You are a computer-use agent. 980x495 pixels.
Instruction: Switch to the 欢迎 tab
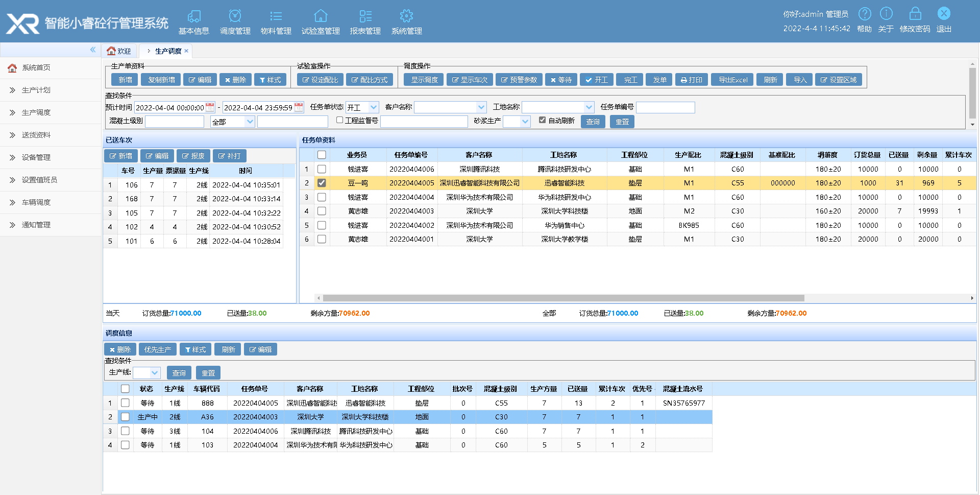pyautogui.click(x=119, y=51)
